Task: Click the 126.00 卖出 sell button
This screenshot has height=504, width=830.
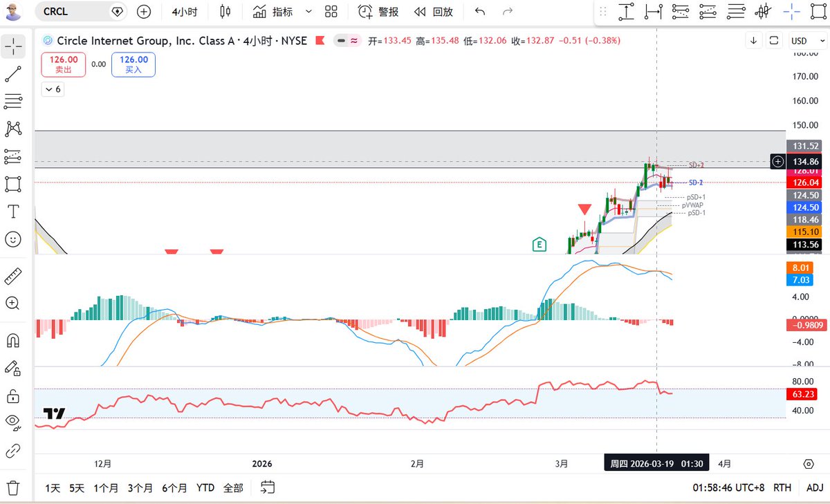Action: (x=64, y=64)
